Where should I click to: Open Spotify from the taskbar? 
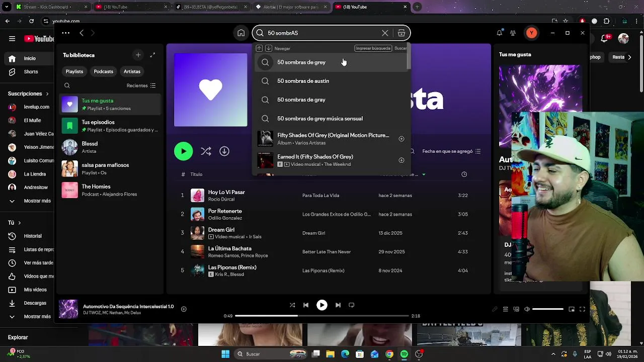[404, 354]
